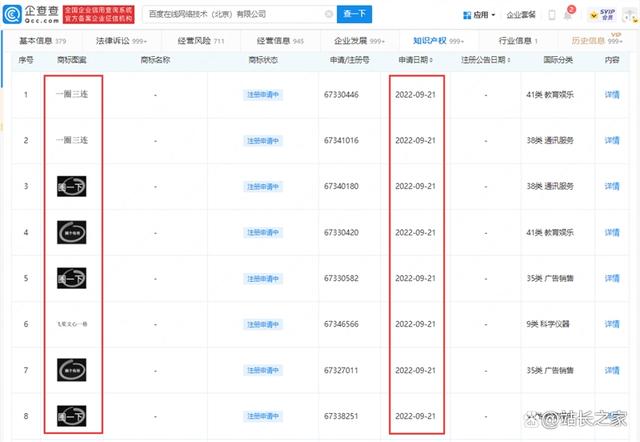Open 详情 for trademark 67327011
Screen dimensions: 640x442
click(612, 370)
